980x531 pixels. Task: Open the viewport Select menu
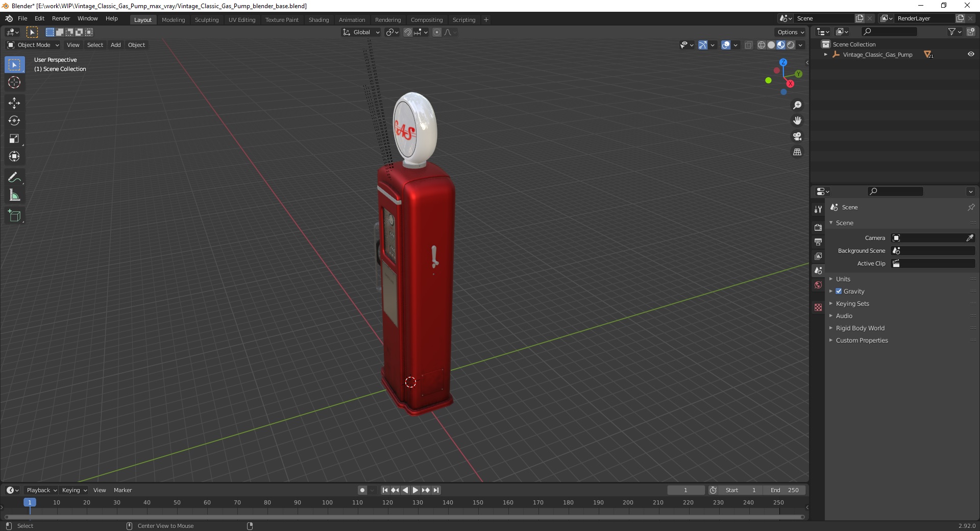95,45
